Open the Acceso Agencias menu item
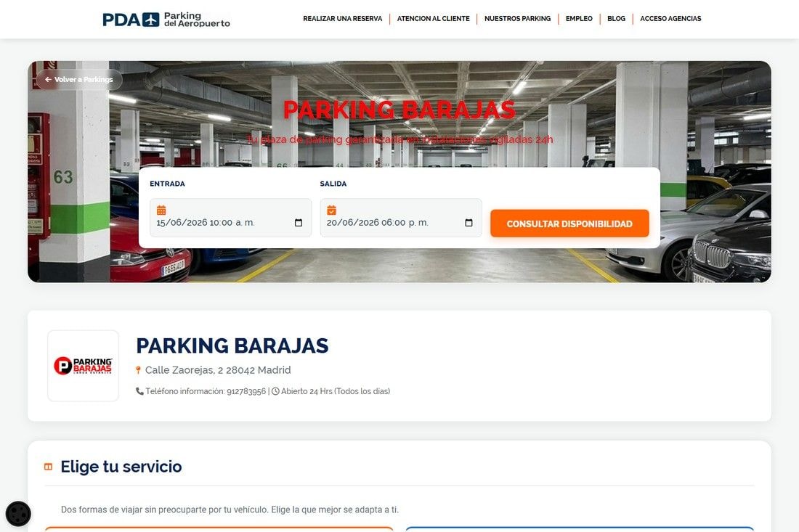 coord(670,18)
